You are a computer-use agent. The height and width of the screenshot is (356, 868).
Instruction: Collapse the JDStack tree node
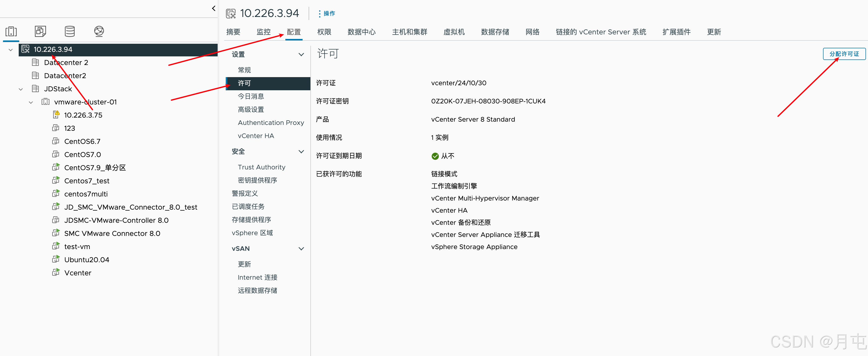21,89
